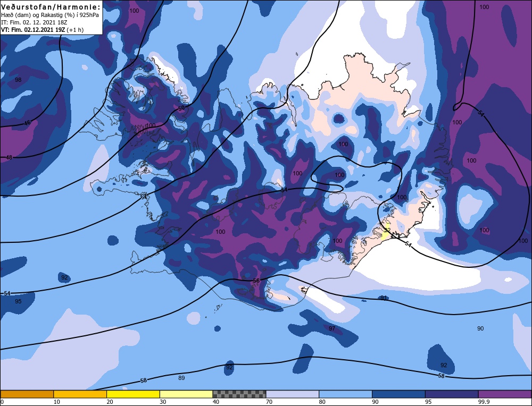532x406 pixels.
Task: Click the pale yellow 30–40 legend swatch
Action: [186, 394]
